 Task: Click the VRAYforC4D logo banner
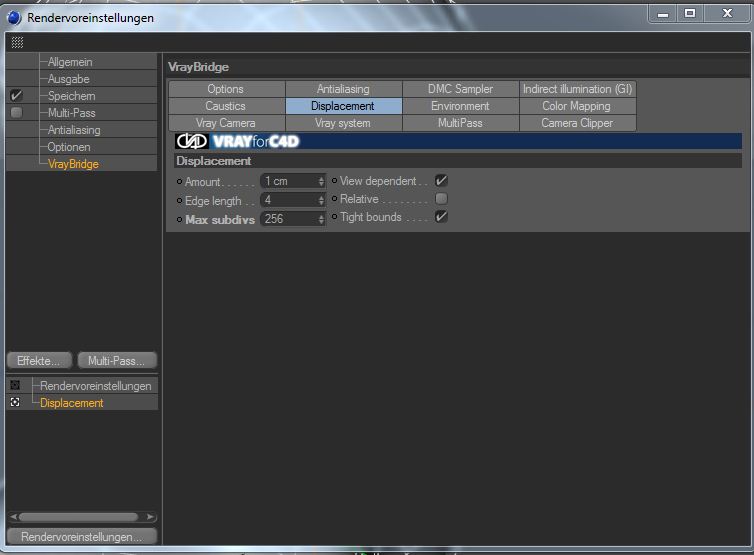458,141
